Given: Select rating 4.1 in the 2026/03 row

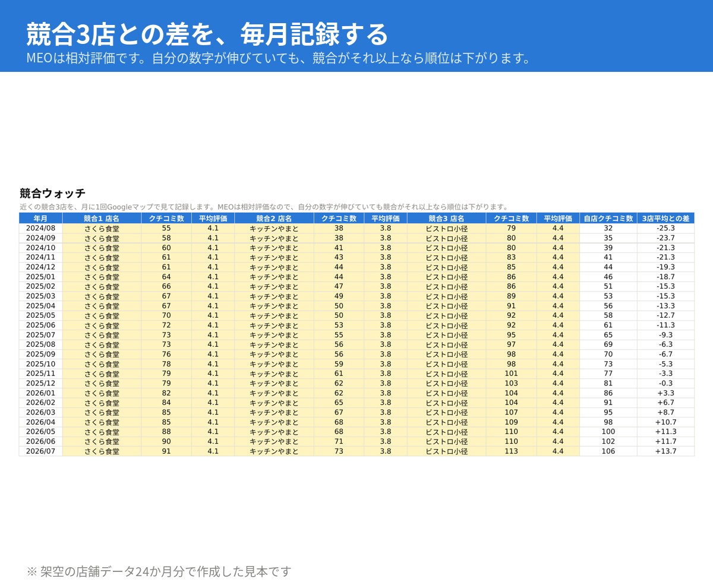Looking at the screenshot, I should [213, 412].
